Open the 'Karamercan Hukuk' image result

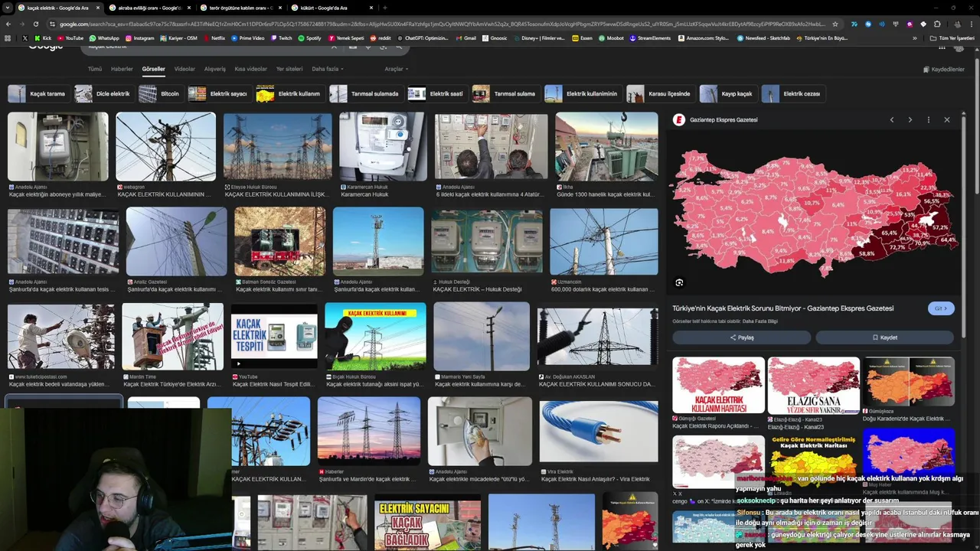click(382, 147)
